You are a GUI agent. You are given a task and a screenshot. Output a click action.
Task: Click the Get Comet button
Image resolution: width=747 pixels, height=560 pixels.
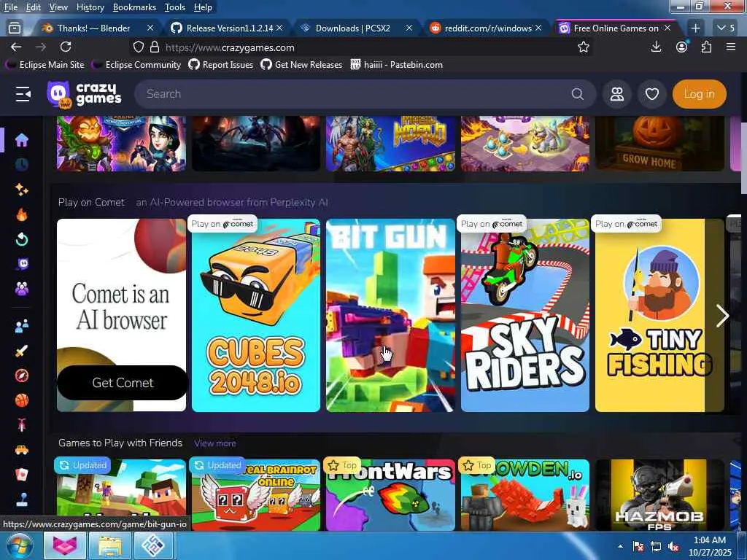[123, 383]
